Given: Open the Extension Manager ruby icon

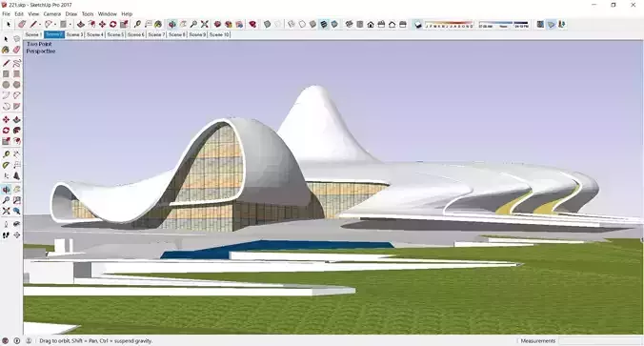Looking at the screenshot, I should coord(252,25).
